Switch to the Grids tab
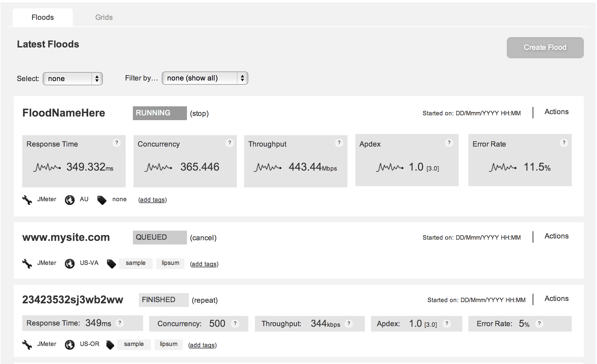The width and height of the screenshot is (597, 364). point(104,17)
